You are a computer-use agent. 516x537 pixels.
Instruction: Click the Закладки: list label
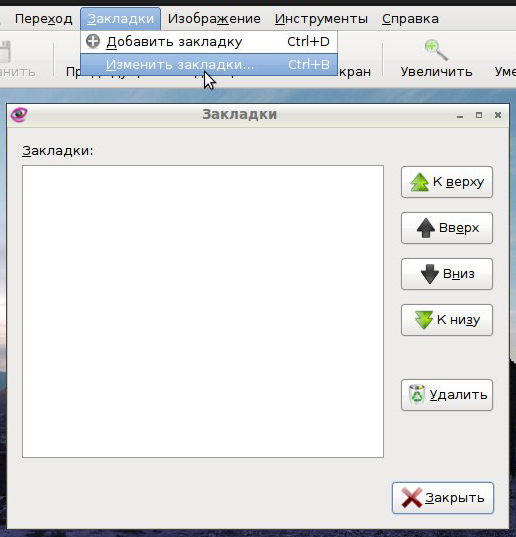58,151
